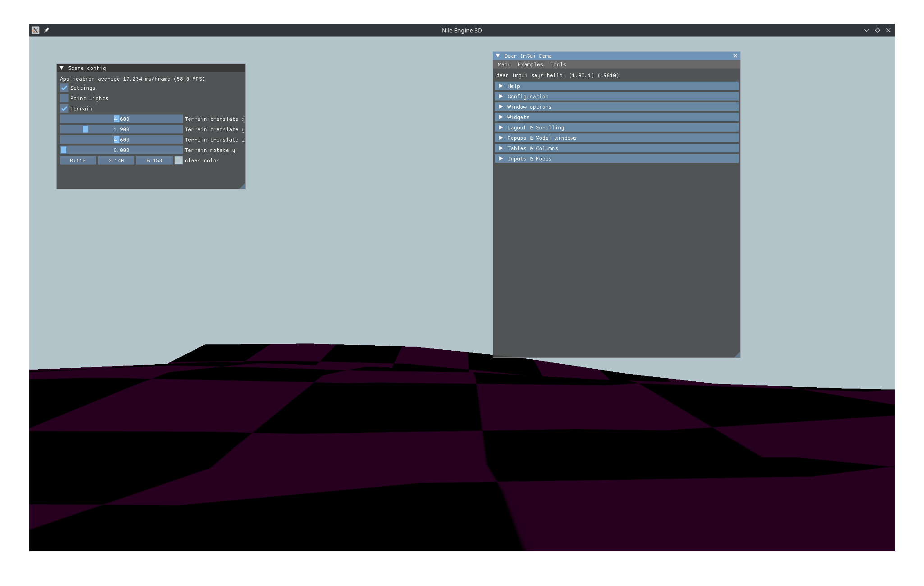Click the Terrain rotate y slider
This screenshot has width=924, height=586.
pyautogui.click(x=121, y=150)
